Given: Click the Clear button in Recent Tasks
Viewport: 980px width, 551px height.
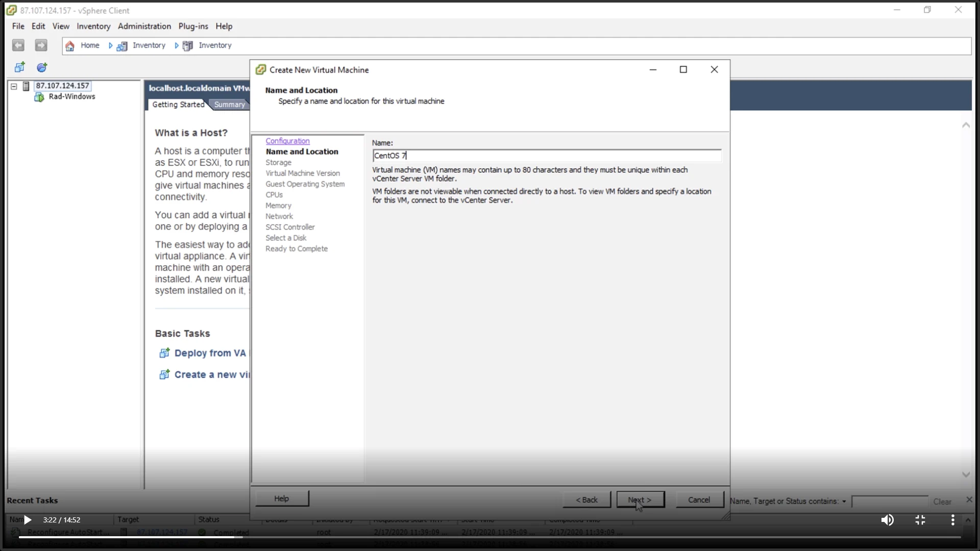Looking at the screenshot, I should click(942, 502).
